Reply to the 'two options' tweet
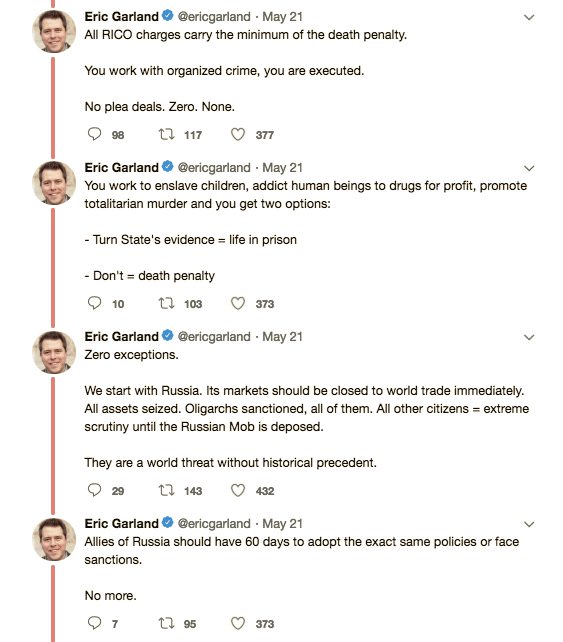Viewport: 563px width, 642px height. coord(95,303)
